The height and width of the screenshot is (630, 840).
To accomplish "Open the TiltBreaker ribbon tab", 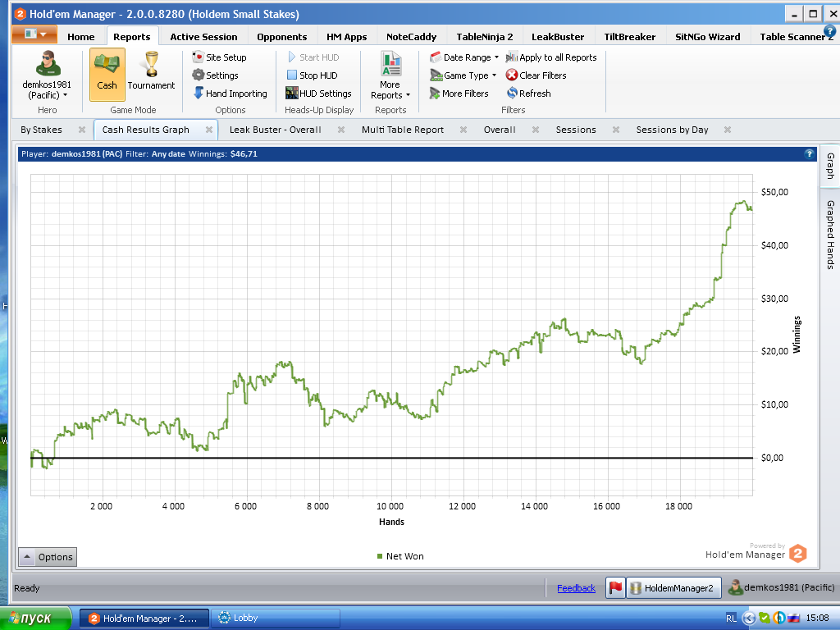I will (x=629, y=36).
